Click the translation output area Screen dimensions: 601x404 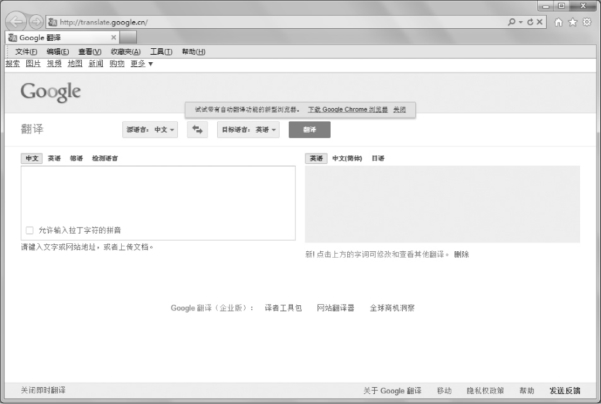(442, 204)
